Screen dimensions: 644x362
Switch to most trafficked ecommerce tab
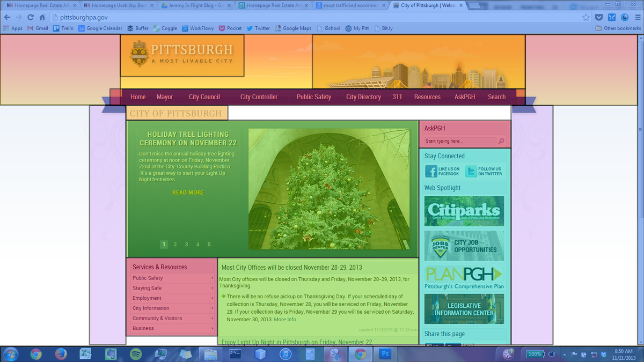click(351, 5)
